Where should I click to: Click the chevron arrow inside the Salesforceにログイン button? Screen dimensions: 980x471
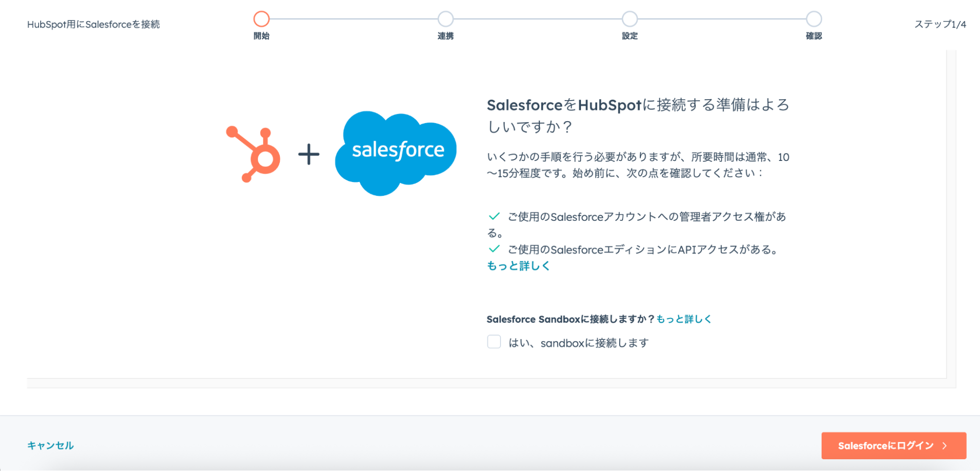[945, 445]
